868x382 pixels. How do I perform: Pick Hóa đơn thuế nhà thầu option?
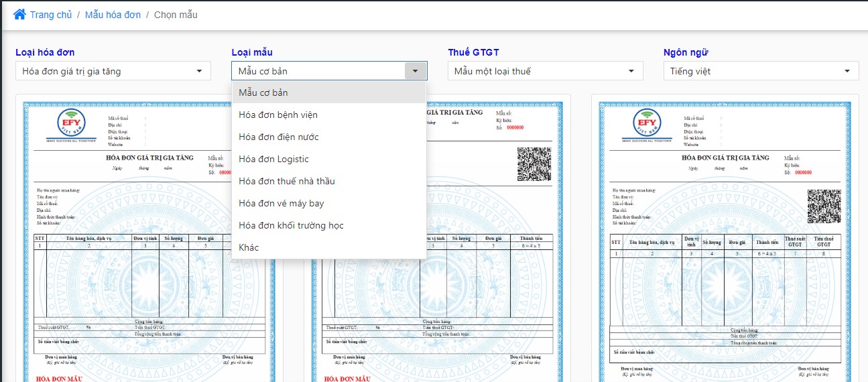point(329,181)
